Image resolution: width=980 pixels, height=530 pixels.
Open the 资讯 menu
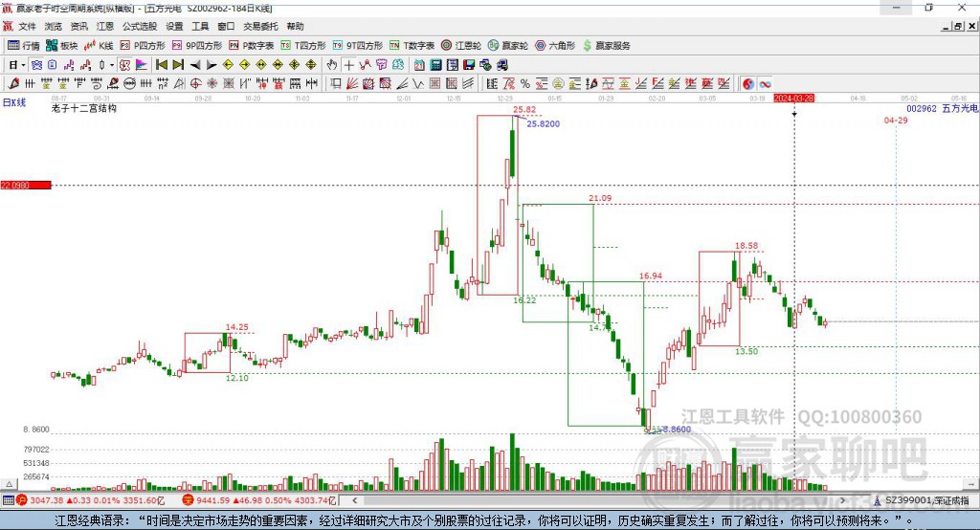(78, 26)
